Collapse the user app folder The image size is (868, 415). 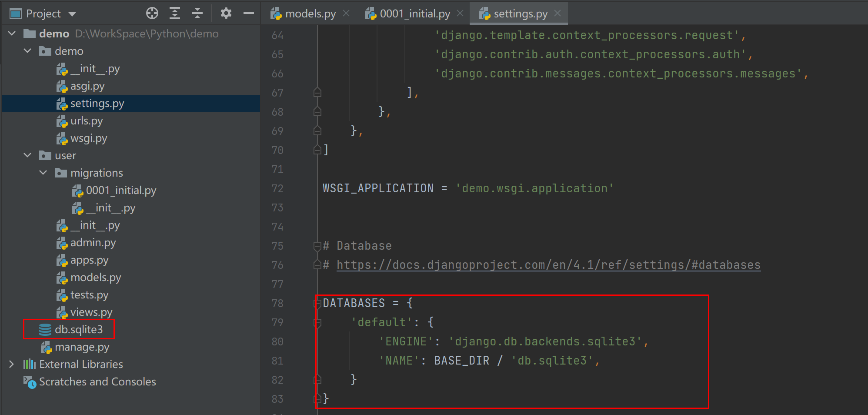28,155
